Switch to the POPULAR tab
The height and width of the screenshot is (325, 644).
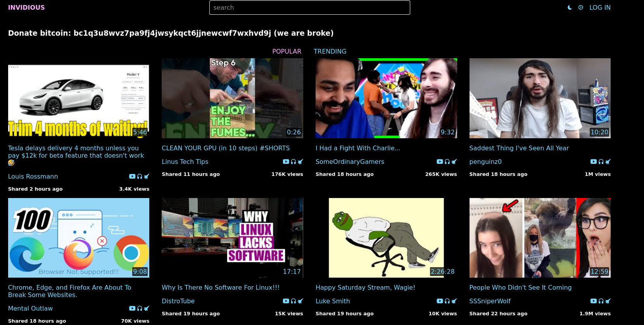[287, 51]
